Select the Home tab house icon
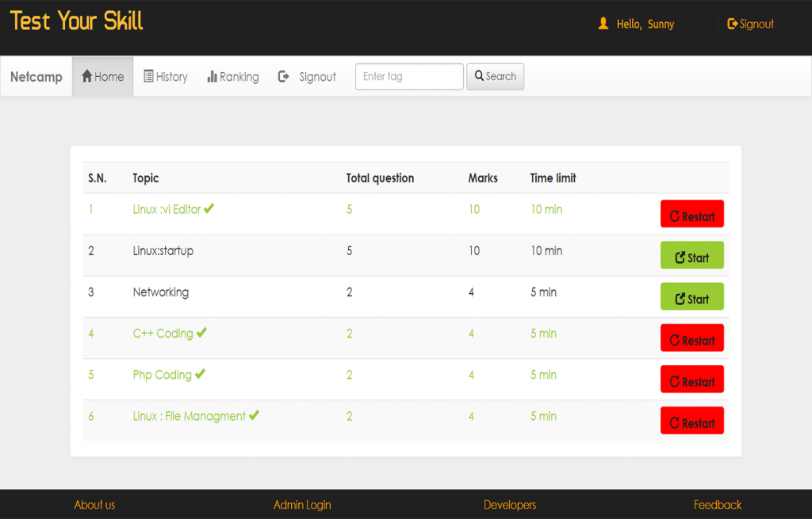 [86, 76]
